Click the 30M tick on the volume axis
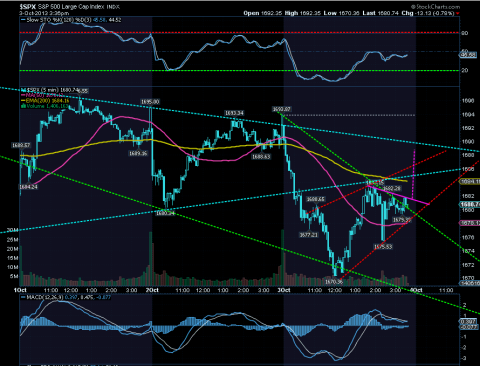480x366 pixels. (x=13, y=230)
